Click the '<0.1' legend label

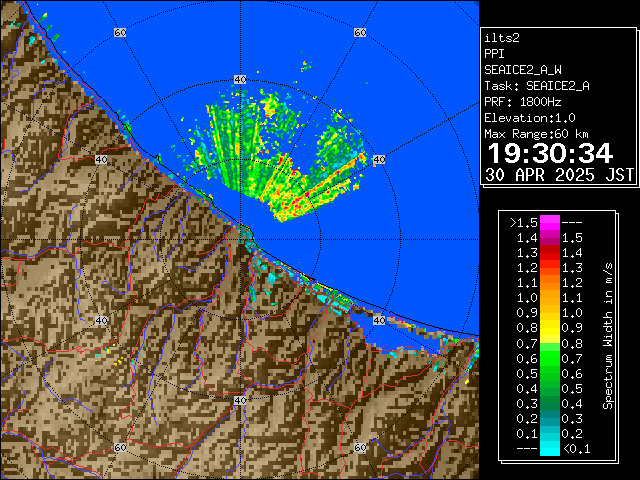tap(576, 449)
